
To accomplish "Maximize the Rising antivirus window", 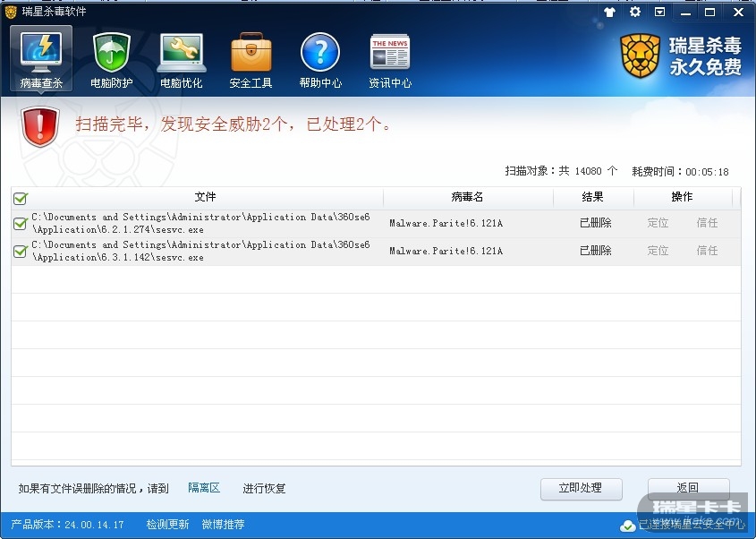I will tap(710, 13).
